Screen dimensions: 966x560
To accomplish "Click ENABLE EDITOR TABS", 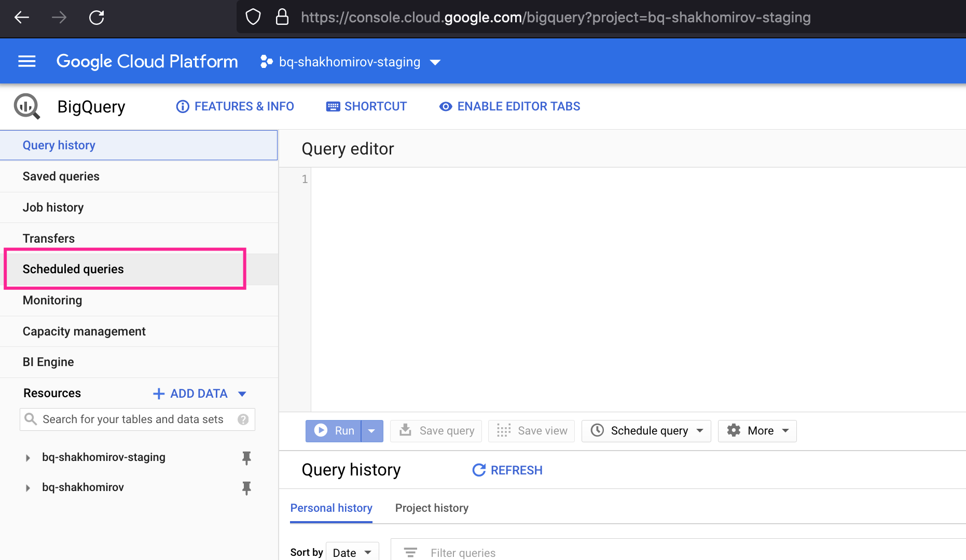I will (509, 106).
